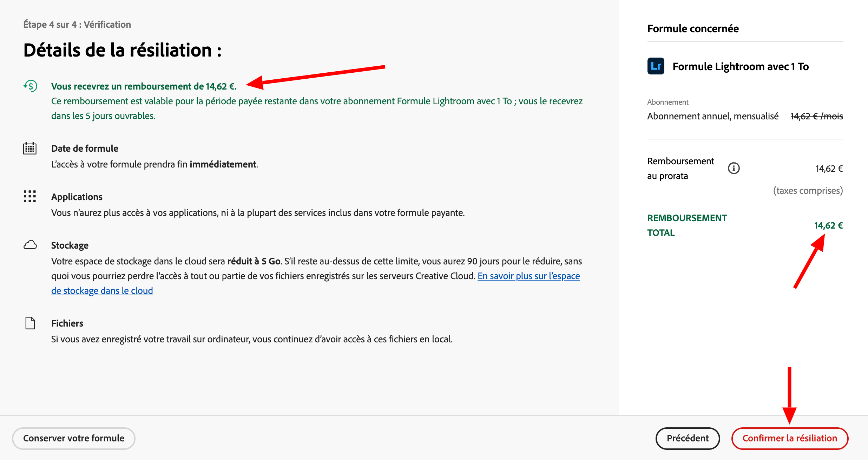Click the 'REMBOURSEMENT TOTAL' label
Screen dimensions: 868x460
coord(687,225)
